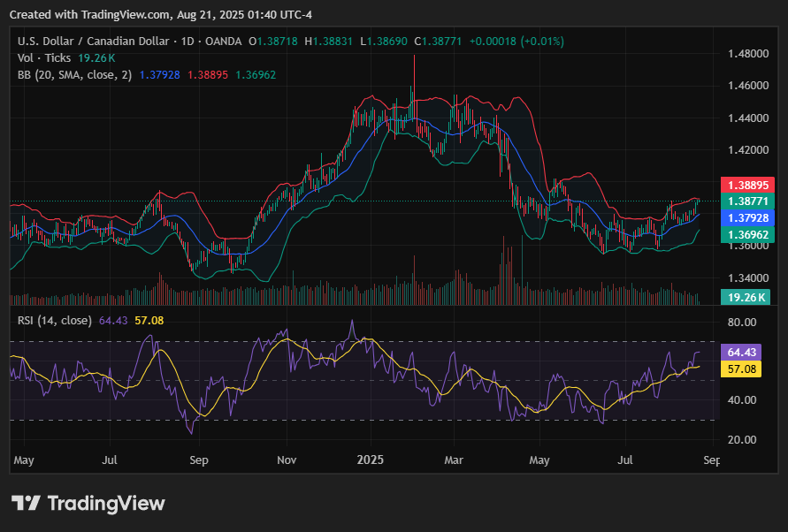Click the yellow 57.08 tag on the RSI axis
Viewport: 788px width, 532px height.
point(741,369)
